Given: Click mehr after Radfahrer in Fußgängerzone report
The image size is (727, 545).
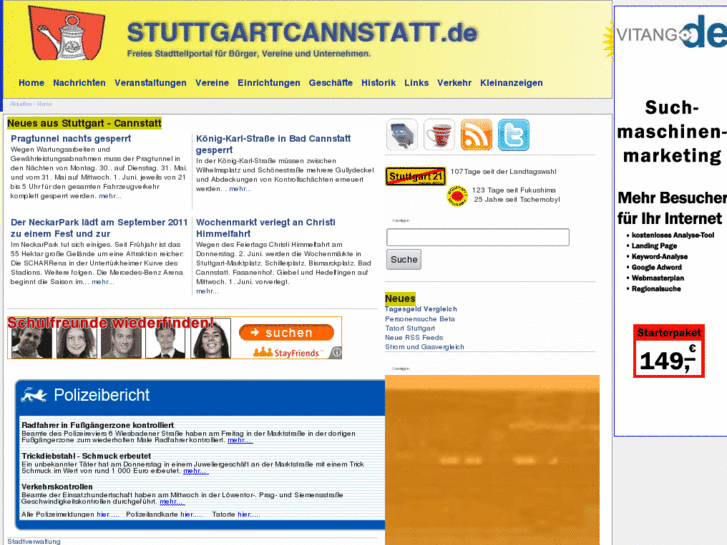Looking at the screenshot, I should click(x=240, y=440).
